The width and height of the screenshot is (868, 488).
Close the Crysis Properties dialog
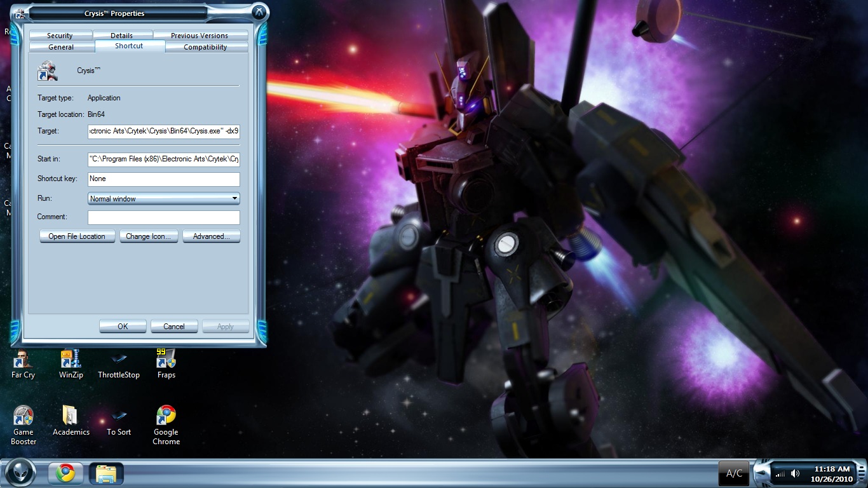[x=259, y=12]
